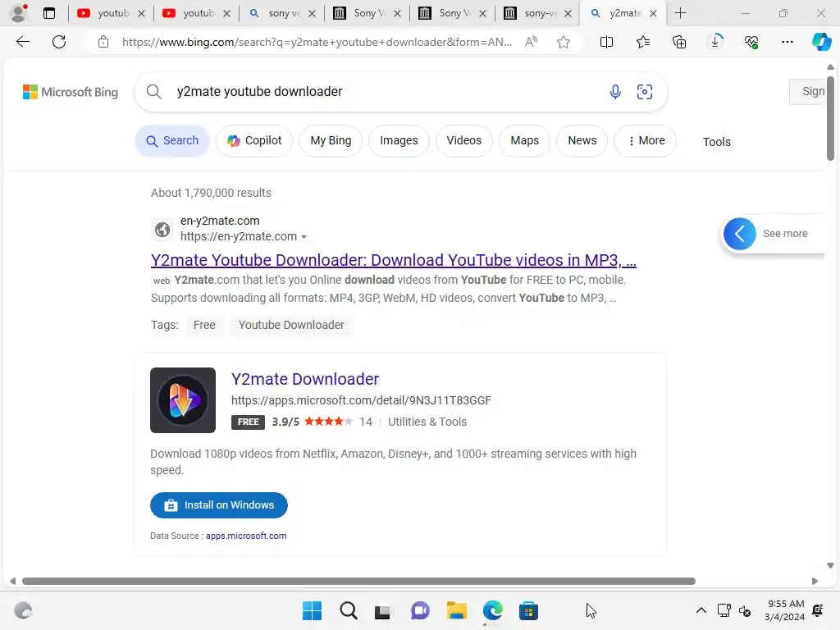Image resolution: width=840 pixels, height=630 pixels.
Task: Click the https://en-y2mate.com URL text
Action: coord(239,237)
